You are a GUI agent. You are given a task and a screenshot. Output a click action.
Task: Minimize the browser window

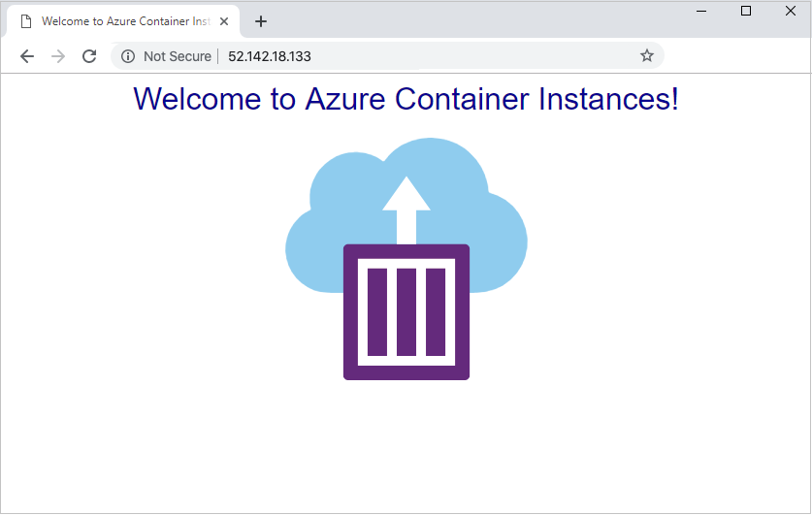[x=701, y=11]
